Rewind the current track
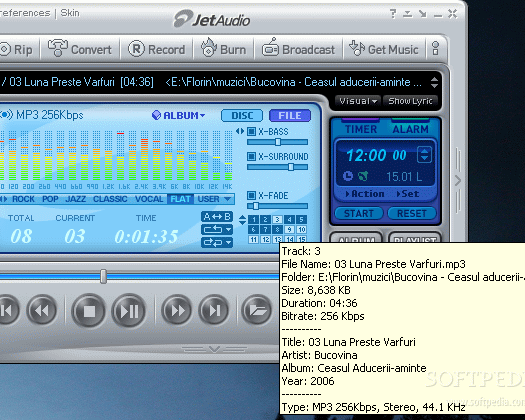525x420 pixels. (42, 310)
